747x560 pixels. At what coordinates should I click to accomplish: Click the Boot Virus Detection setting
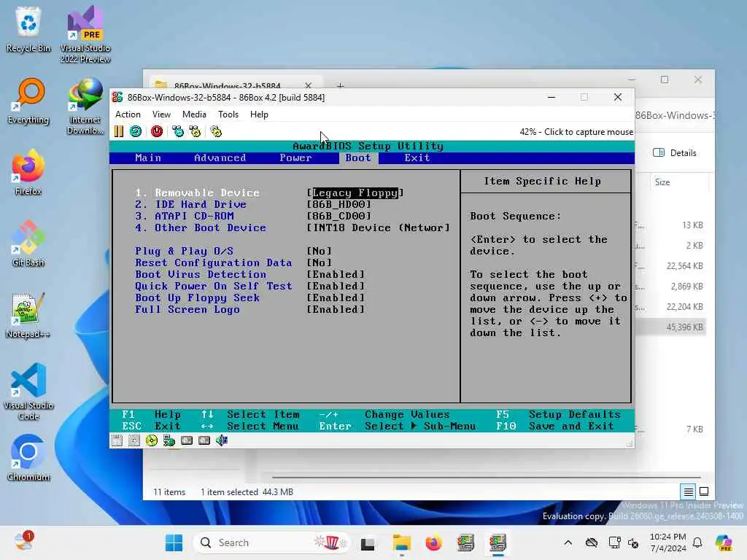pyautogui.click(x=201, y=274)
